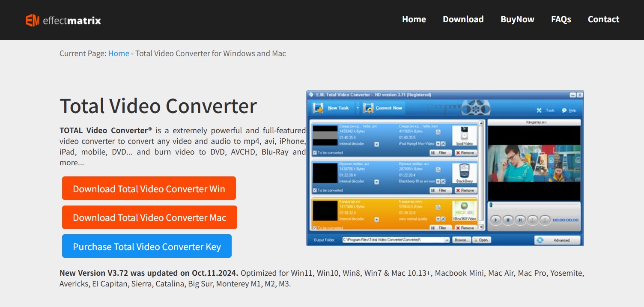644x307 pixels.
Task: Click scroll-down arrow of task list
Action: pos(481,227)
